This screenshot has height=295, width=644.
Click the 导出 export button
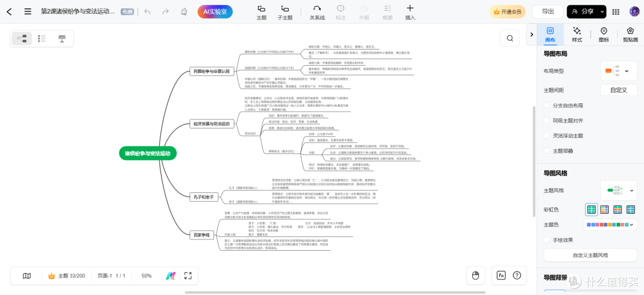pos(547,11)
